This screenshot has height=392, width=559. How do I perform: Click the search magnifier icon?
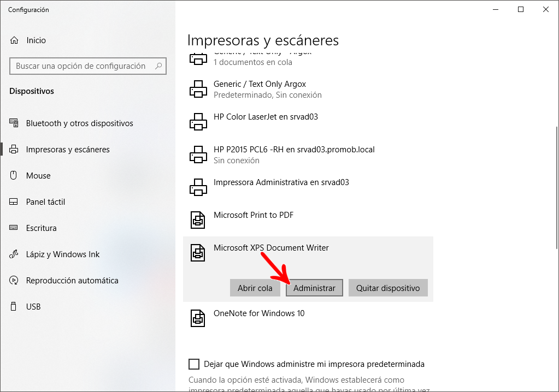[158, 66]
